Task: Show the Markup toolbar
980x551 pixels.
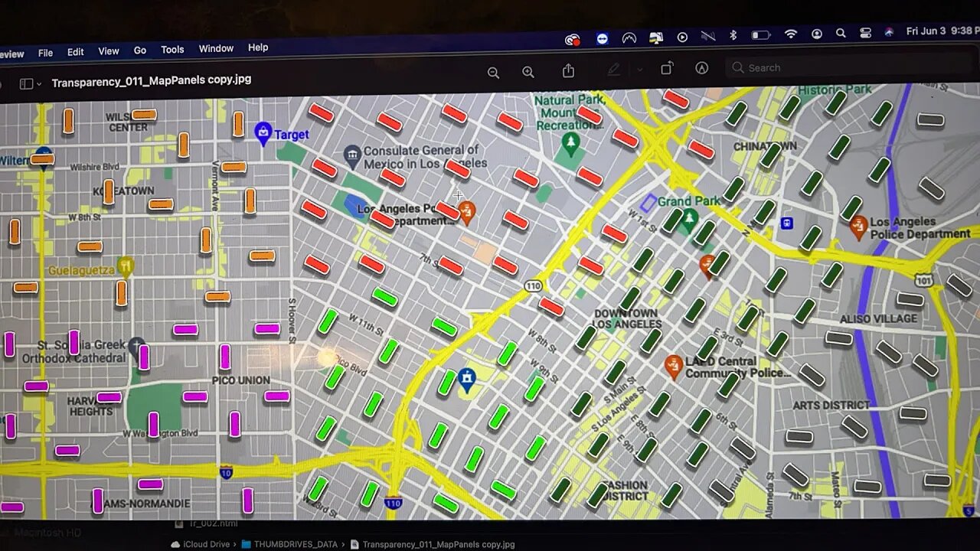Action: 702,68
